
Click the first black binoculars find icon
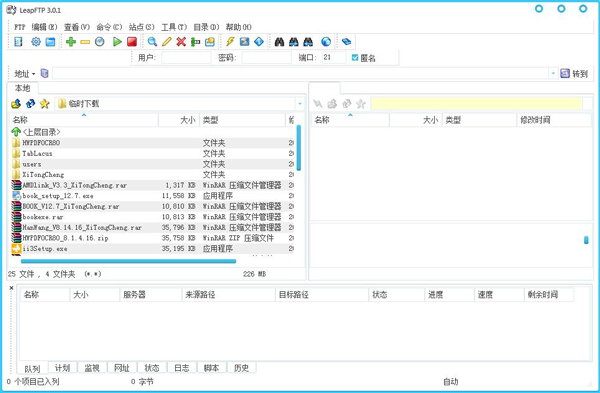(279, 42)
